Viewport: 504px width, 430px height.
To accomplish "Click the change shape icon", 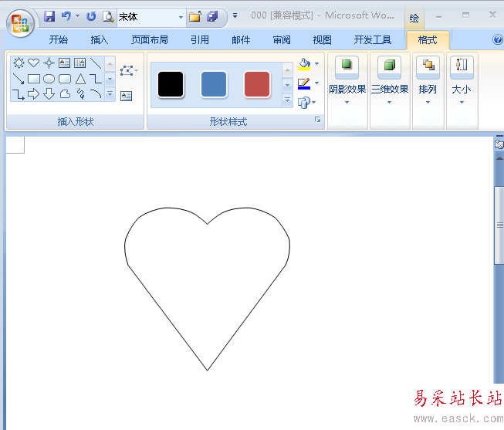I will [304, 103].
